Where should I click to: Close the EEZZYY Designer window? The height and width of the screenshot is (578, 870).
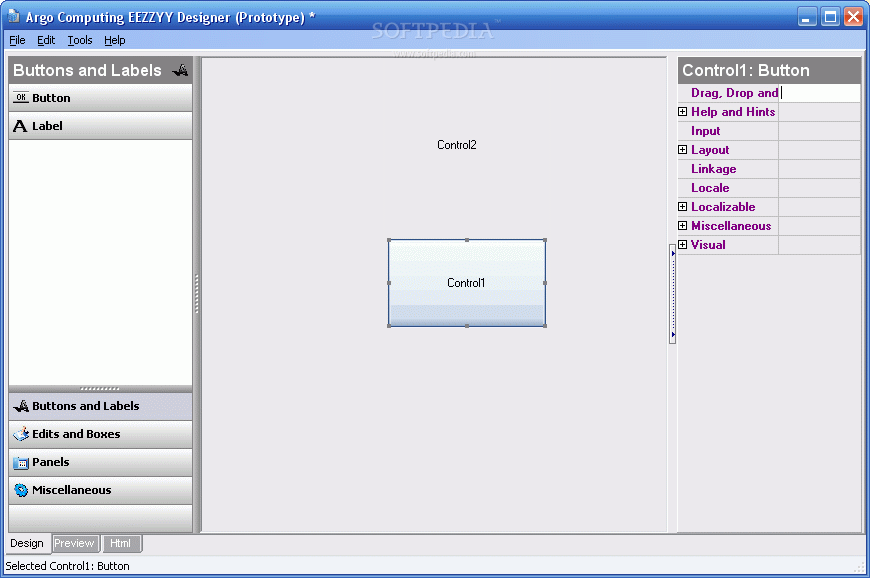pyautogui.click(x=853, y=17)
